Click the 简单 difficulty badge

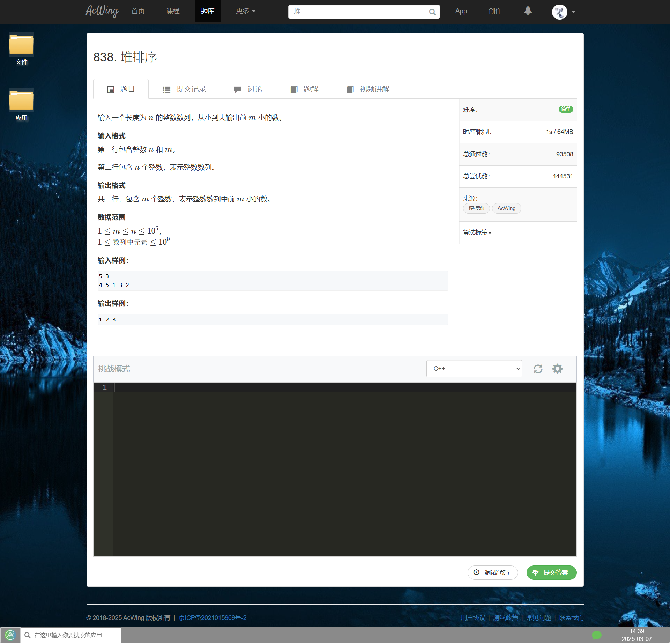point(566,109)
